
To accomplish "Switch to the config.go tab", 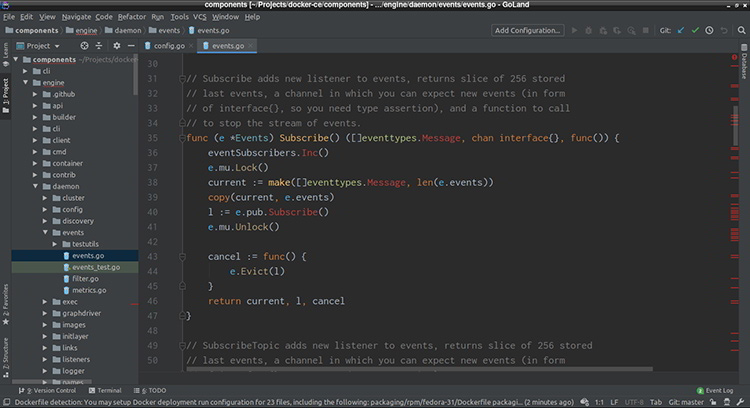I will click(x=168, y=45).
